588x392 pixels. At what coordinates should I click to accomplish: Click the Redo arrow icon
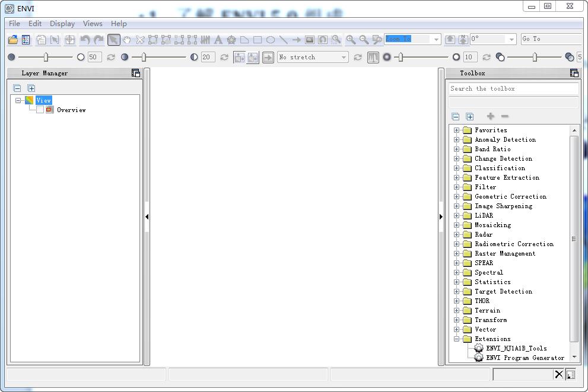pyautogui.click(x=98, y=39)
